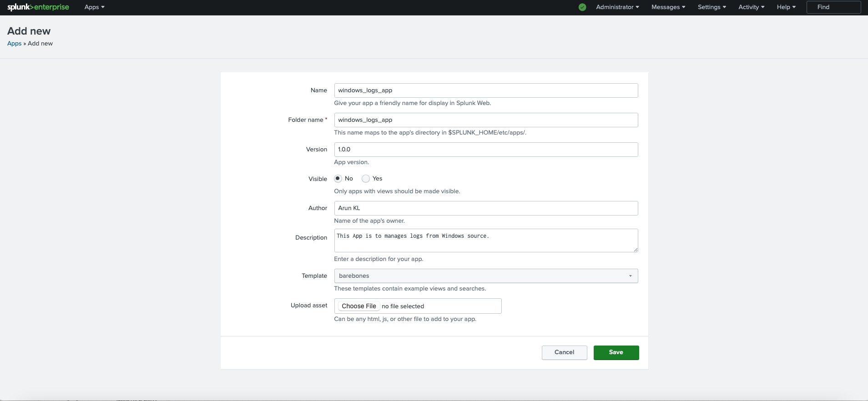Click the Folder name input field
Image resolution: width=868 pixels, height=401 pixels.
[486, 120]
